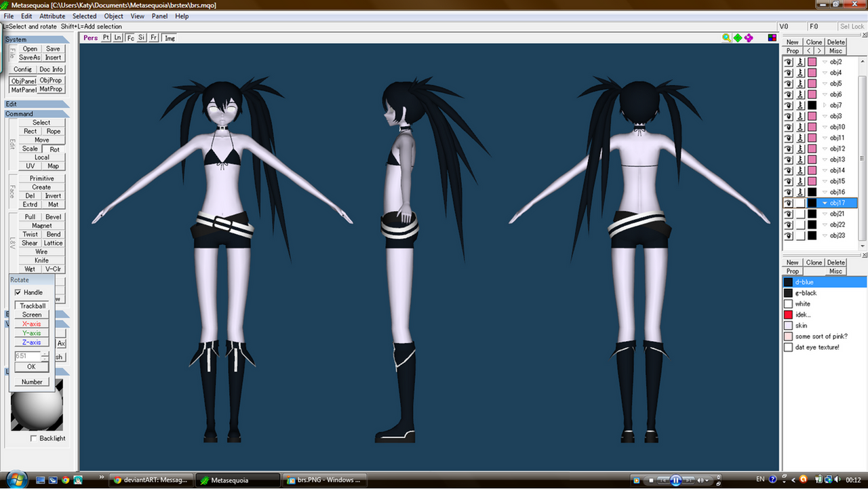868x489 pixels.
Task: Click the Fr front-only display toggle
Action: pos(154,38)
